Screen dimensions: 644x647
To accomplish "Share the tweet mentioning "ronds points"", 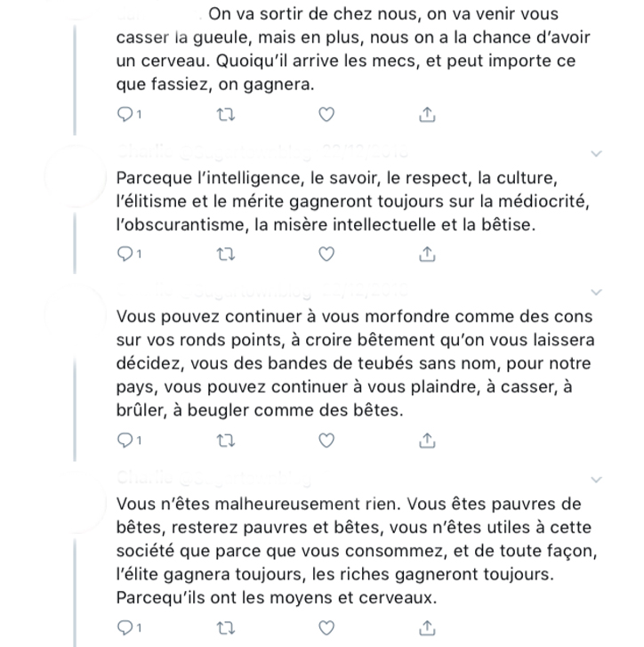I will pos(427,441).
